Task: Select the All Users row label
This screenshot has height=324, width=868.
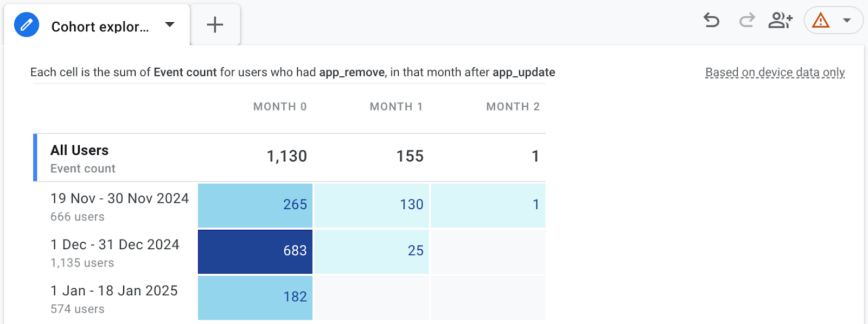Action: click(80, 150)
